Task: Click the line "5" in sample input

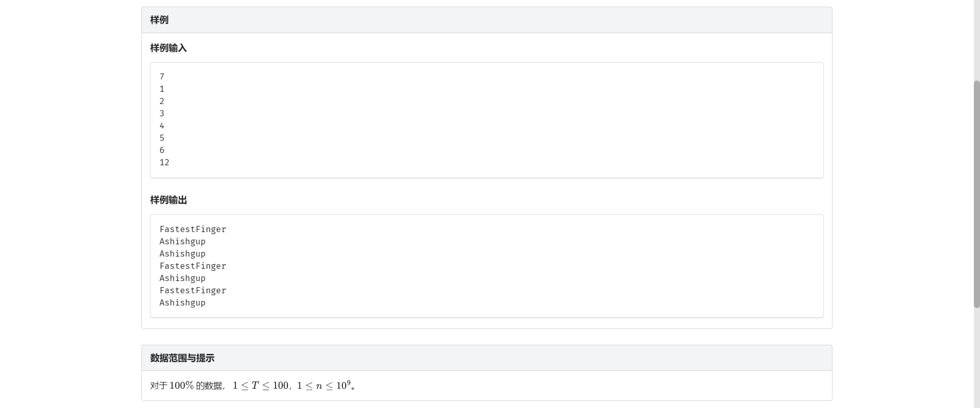Action: pyautogui.click(x=162, y=138)
